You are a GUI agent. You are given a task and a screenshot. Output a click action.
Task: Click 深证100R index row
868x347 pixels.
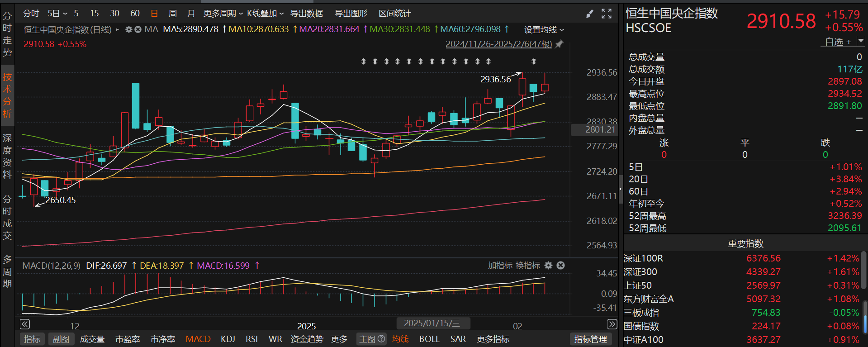click(742, 258)
